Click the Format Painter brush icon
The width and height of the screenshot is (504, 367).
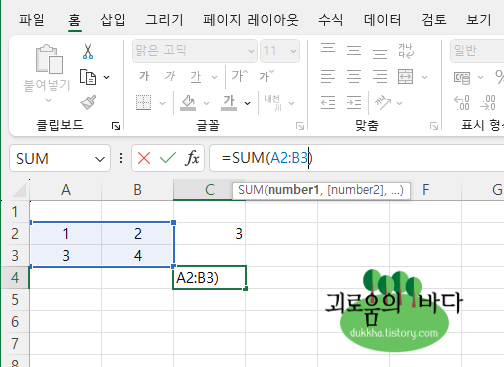(88, 102)
